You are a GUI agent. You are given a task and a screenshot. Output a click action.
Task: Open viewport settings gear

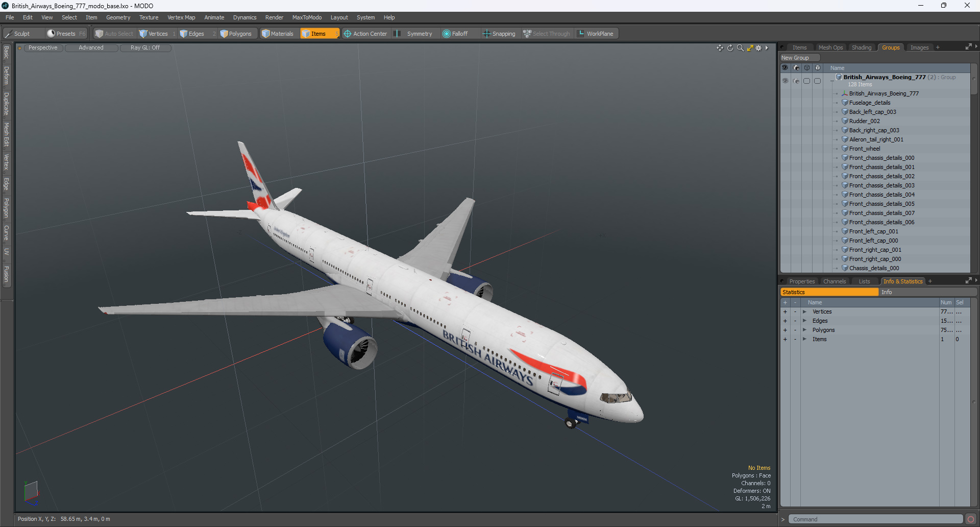click(x=758, y=48)
